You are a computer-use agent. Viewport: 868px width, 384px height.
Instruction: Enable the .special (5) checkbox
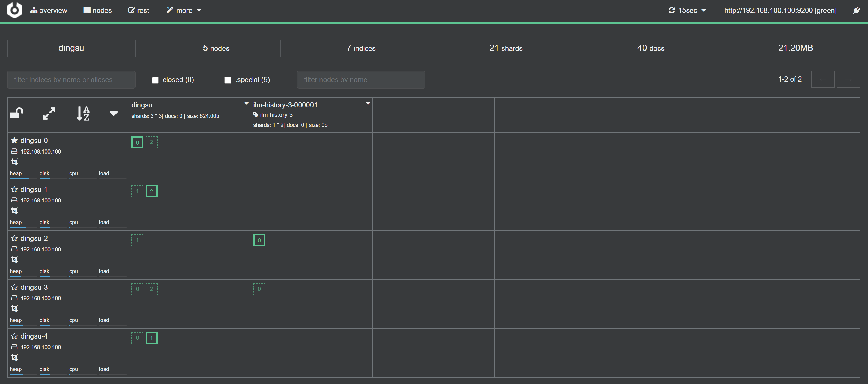pos(228,80)
